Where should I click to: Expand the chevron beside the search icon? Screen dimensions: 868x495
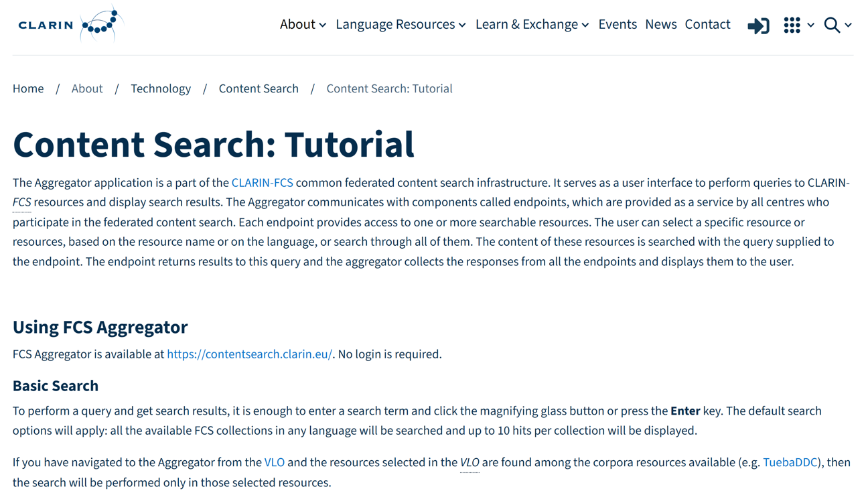coord(849,25)
